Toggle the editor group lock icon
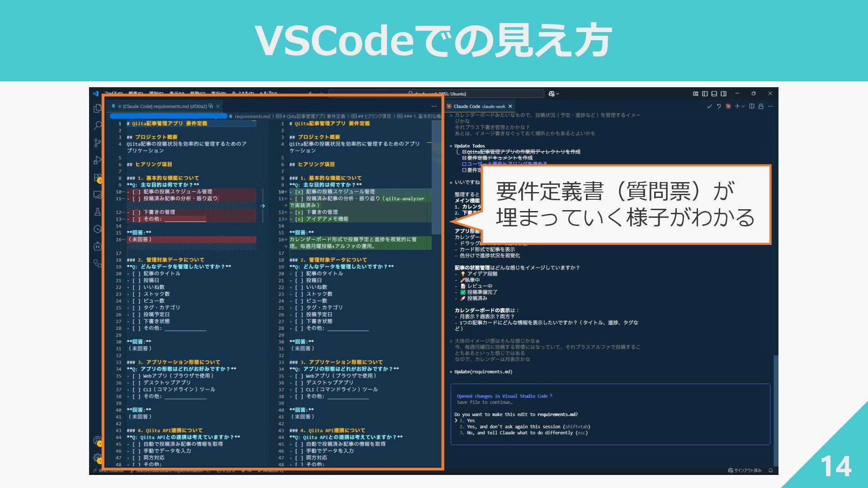The width and height of the screenshot is (868, 488). point(761,106)
